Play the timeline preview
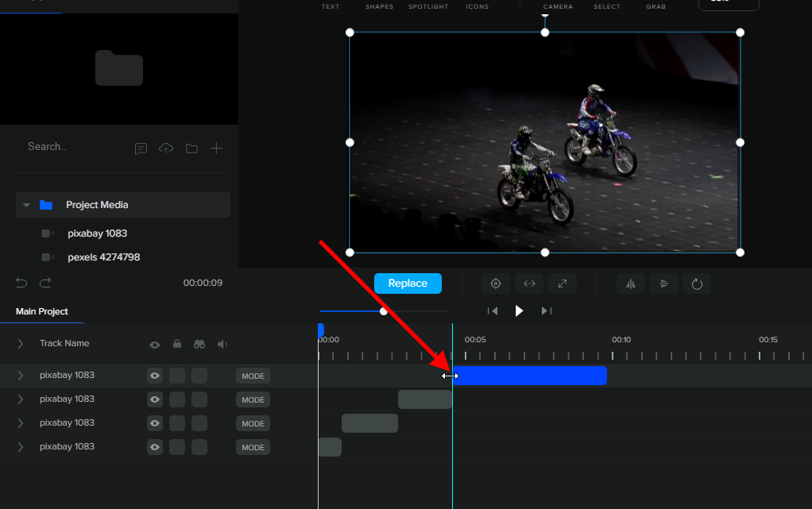 pos(519,310)
